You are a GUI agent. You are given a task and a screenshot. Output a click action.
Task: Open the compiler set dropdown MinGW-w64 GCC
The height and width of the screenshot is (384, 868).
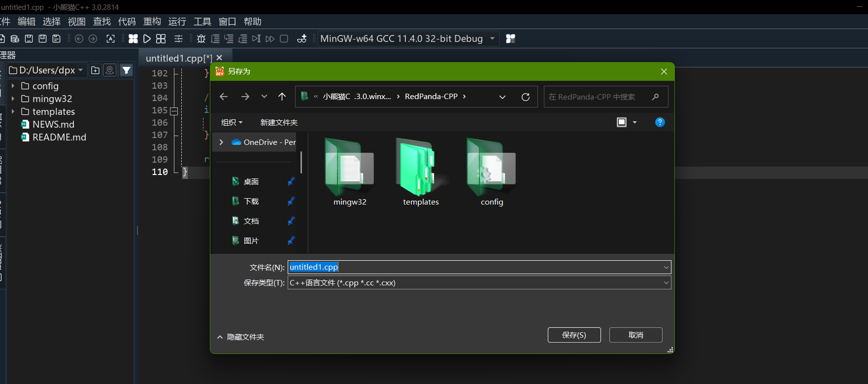[408, 38]
